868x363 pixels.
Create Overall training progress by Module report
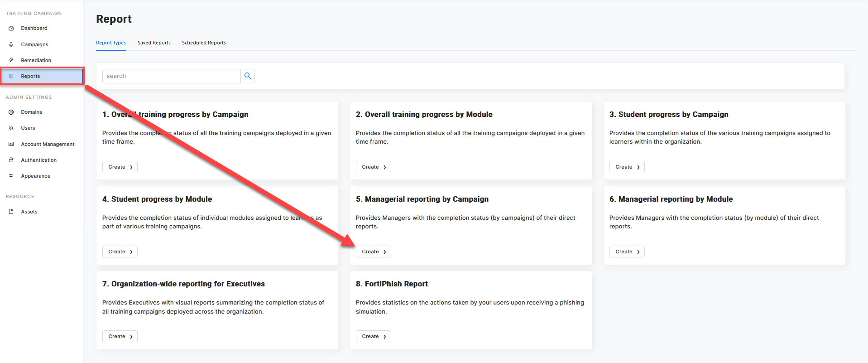tap(374, 167)
